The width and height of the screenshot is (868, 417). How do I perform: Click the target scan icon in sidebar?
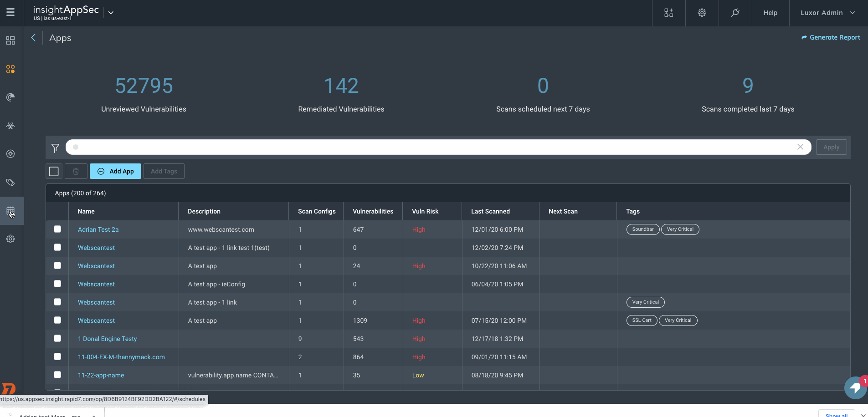10,154
